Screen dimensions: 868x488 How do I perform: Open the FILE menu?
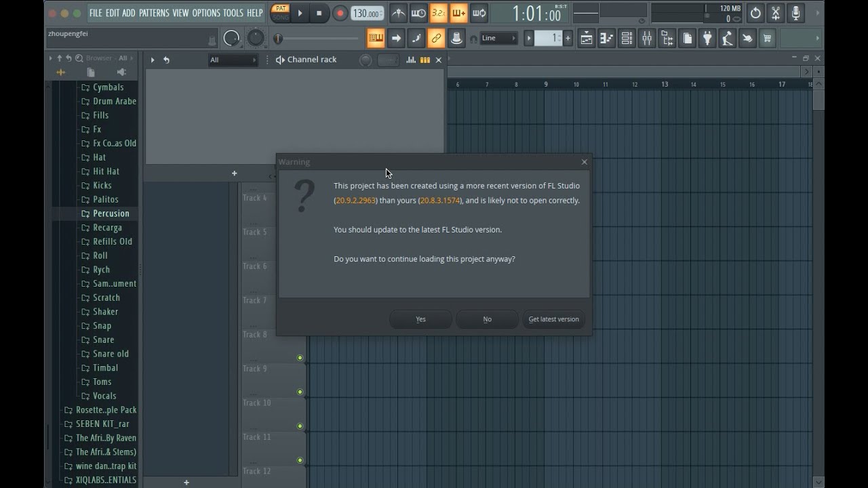pos(96,13)
